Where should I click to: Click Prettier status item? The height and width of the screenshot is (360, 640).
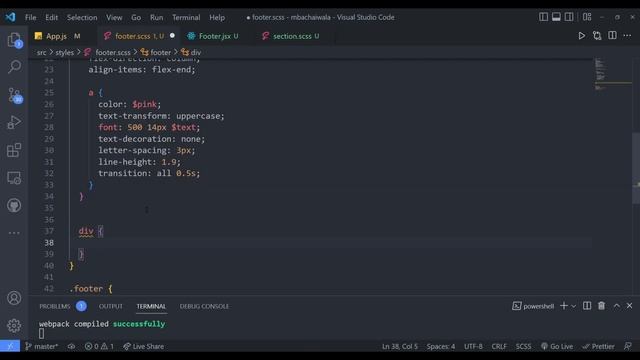[598, 346]
